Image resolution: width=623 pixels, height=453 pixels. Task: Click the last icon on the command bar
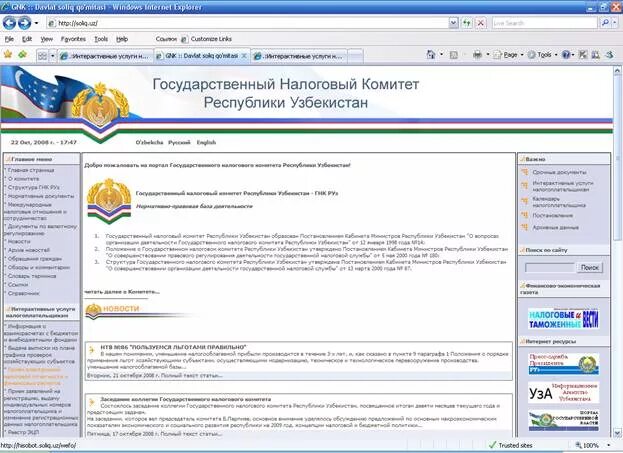[609, 55]
